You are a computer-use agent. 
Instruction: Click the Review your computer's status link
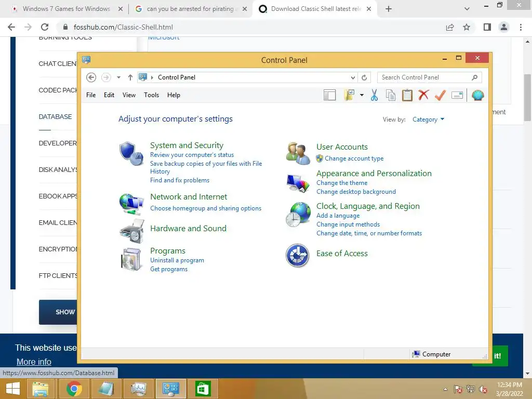click(x=192, y=155)
